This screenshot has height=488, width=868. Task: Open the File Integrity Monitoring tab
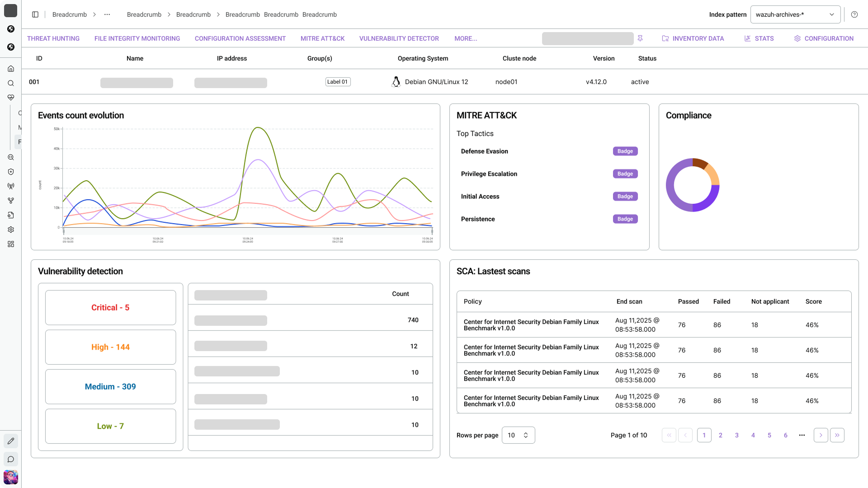(137, 38)
